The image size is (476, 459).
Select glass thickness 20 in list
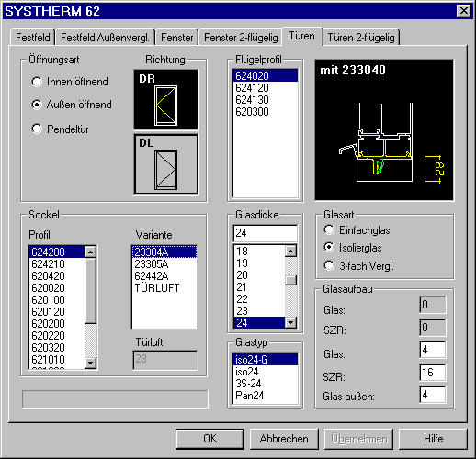tap(259, 275)
